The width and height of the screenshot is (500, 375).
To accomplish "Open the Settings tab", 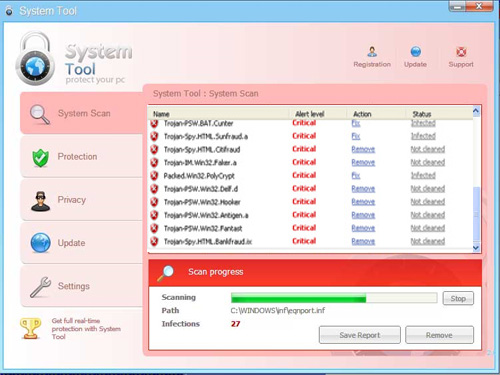I will (82, 286).
